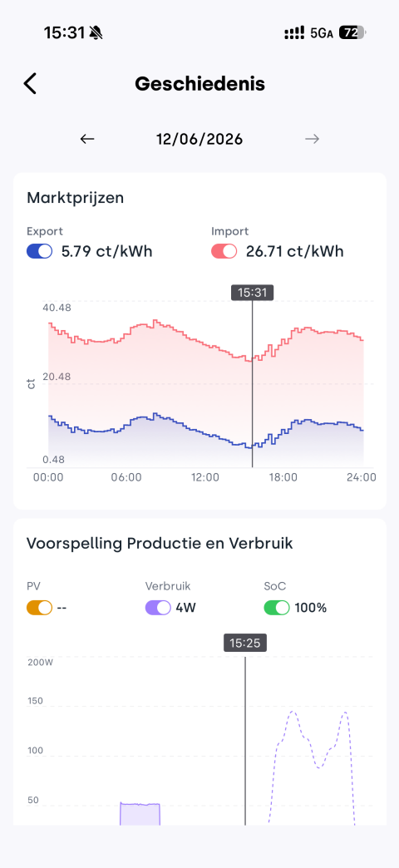Switch off the green SoC toggle
The height and width of the screenshot is (868, 399).
[277, 607]
